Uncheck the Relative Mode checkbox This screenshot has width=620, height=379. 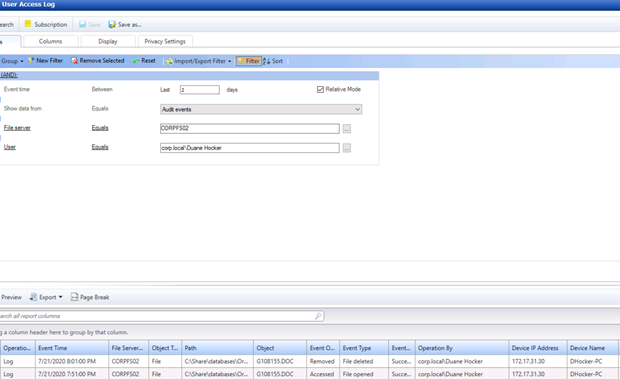320,89
